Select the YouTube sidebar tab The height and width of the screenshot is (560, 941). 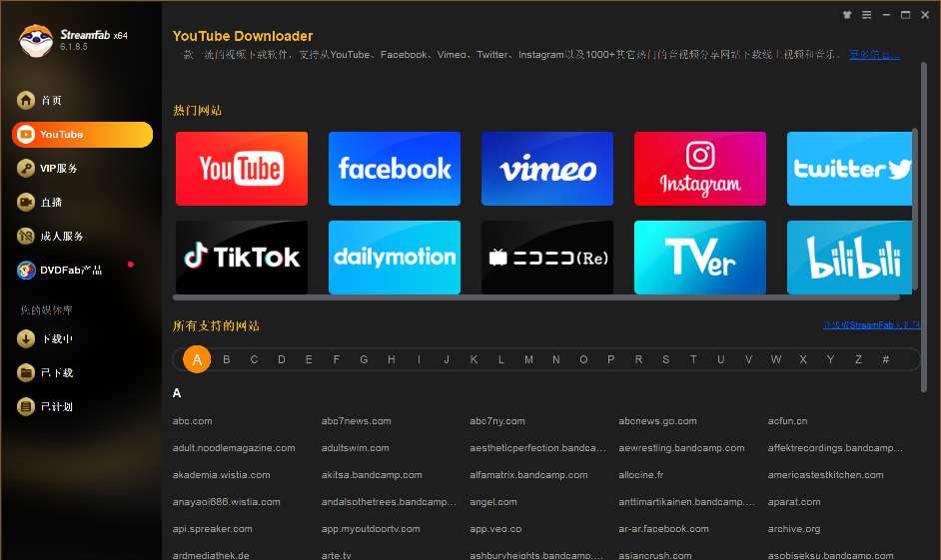82,135
